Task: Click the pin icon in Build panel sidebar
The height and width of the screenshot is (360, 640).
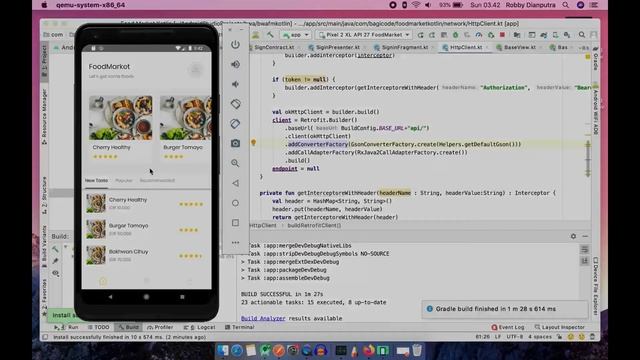Action: pos(55,261)
